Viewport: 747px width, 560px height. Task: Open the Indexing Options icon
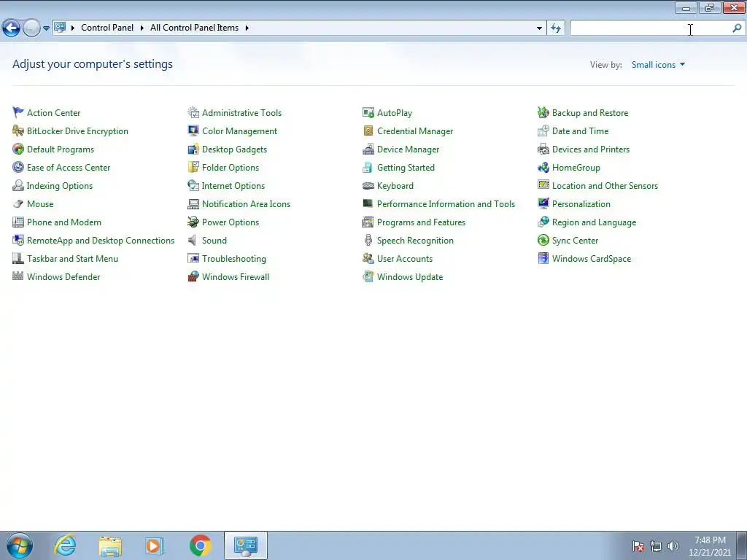click(18, 185)
